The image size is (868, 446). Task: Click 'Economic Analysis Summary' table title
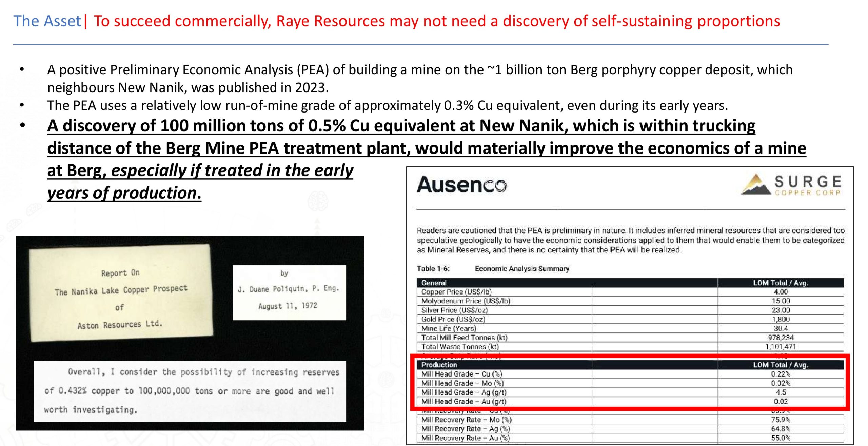(x=522, y=269)
